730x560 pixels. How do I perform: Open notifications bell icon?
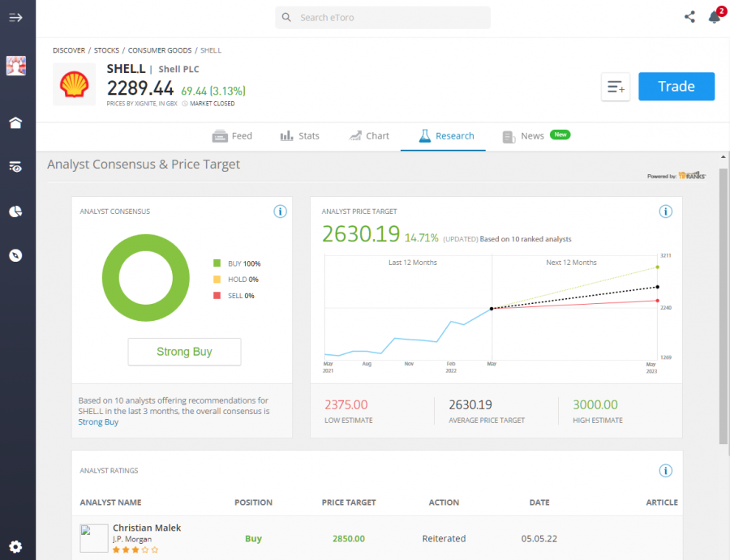pyautogui.click(x=715, y=17)
